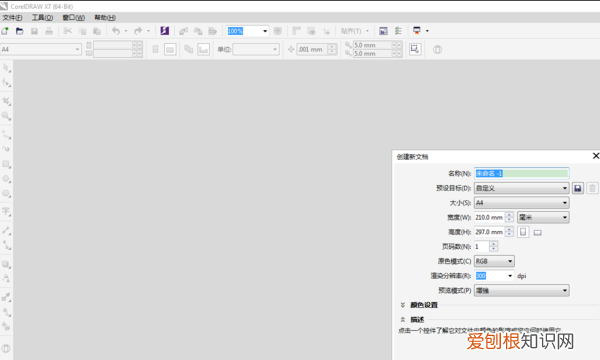
Task: Open the 原色模式 RGB color mode dropdown
Action: coord(494,261)
